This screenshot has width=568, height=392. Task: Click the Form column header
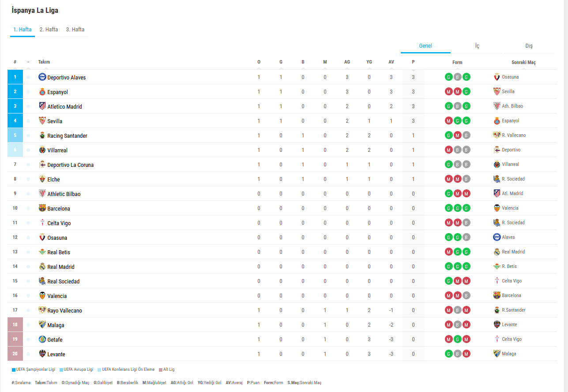pos(458,62)
